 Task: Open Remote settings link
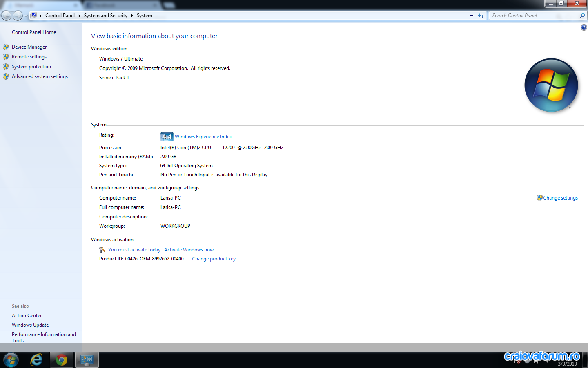point(29,57)
